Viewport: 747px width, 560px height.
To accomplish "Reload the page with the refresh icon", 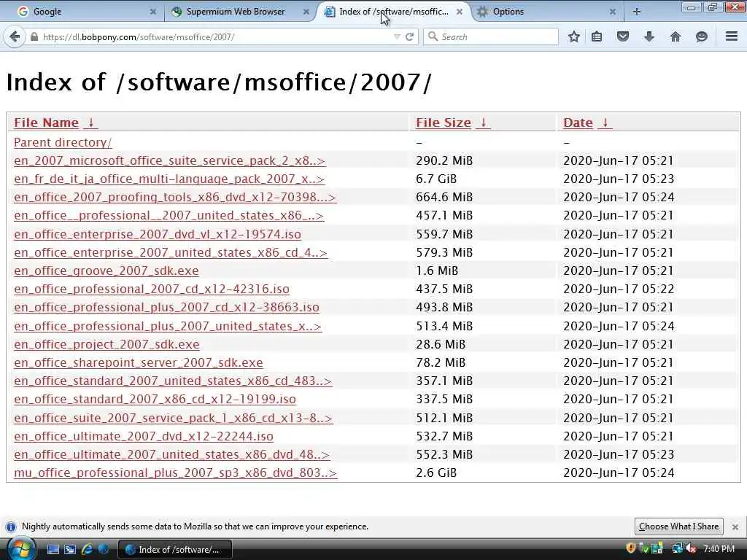I will (409, 36).
